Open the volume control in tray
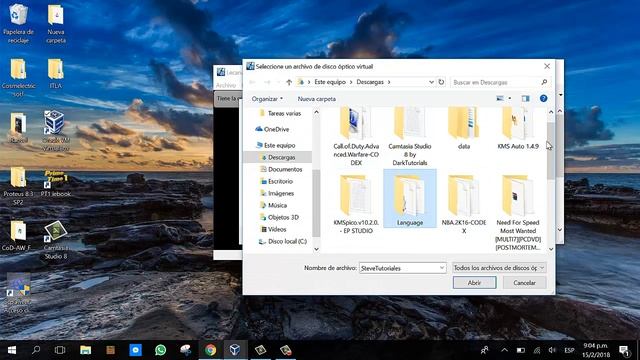The image size is (640, 360). pos(552,350)
